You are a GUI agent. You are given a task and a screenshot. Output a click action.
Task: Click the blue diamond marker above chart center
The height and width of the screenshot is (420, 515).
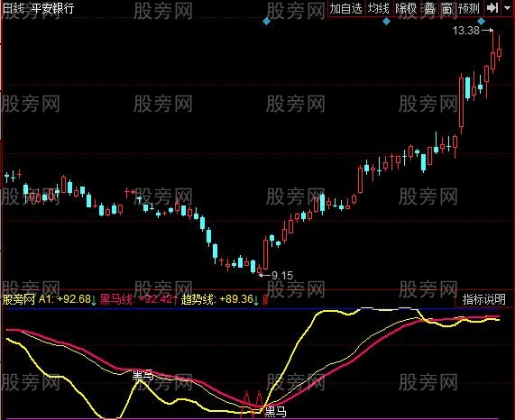pos(267,22)
